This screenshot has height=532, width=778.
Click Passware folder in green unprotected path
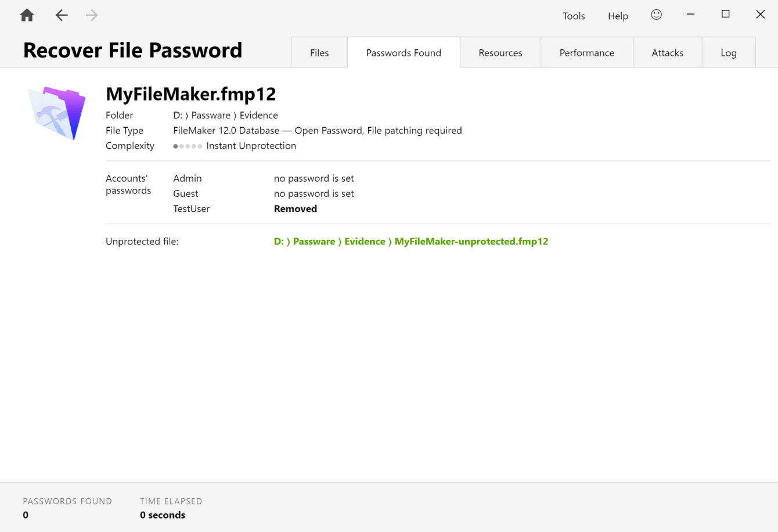(x=314, y=242)
